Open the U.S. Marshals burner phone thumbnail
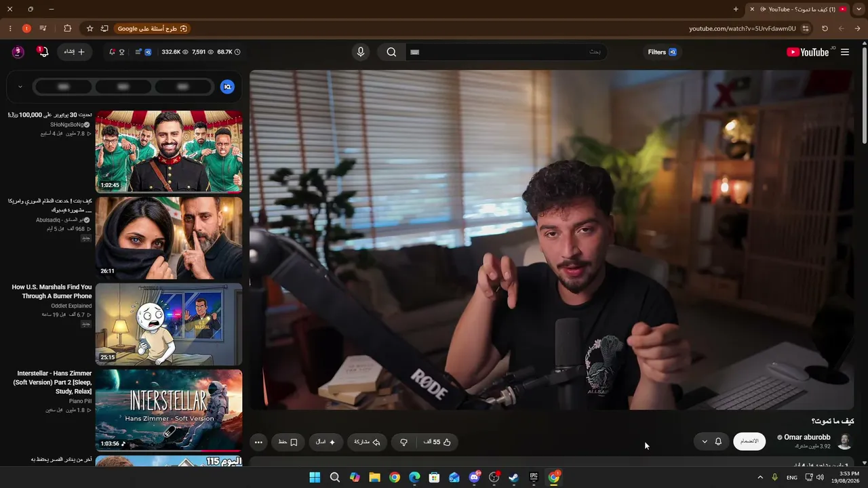The image size is (868, 488). 169,324
